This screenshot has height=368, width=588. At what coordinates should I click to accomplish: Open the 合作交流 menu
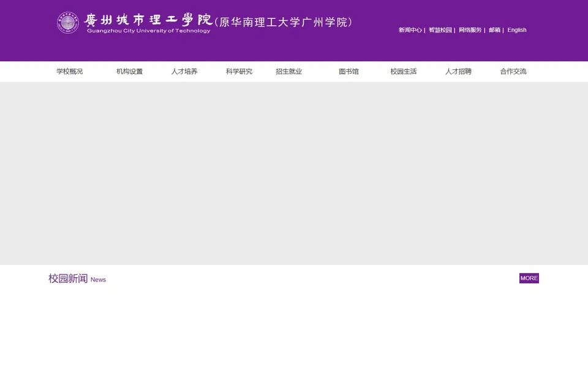click(513, 71)
